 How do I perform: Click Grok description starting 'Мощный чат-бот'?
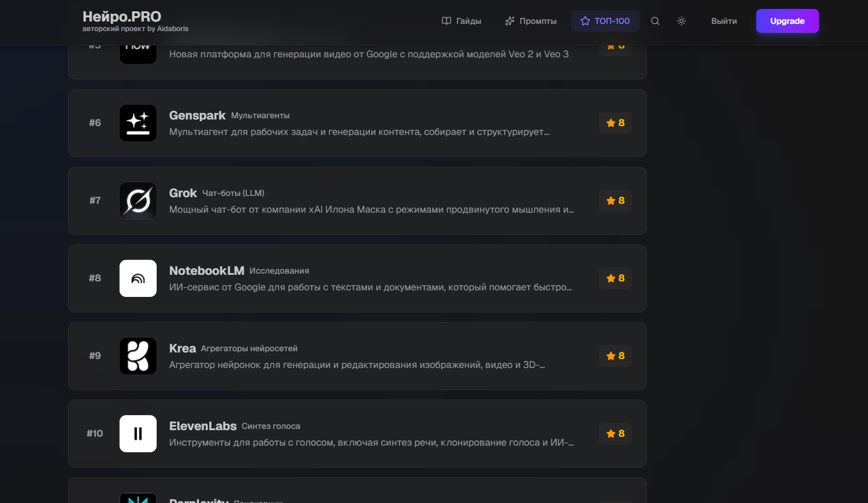click(x=371, y=210)
